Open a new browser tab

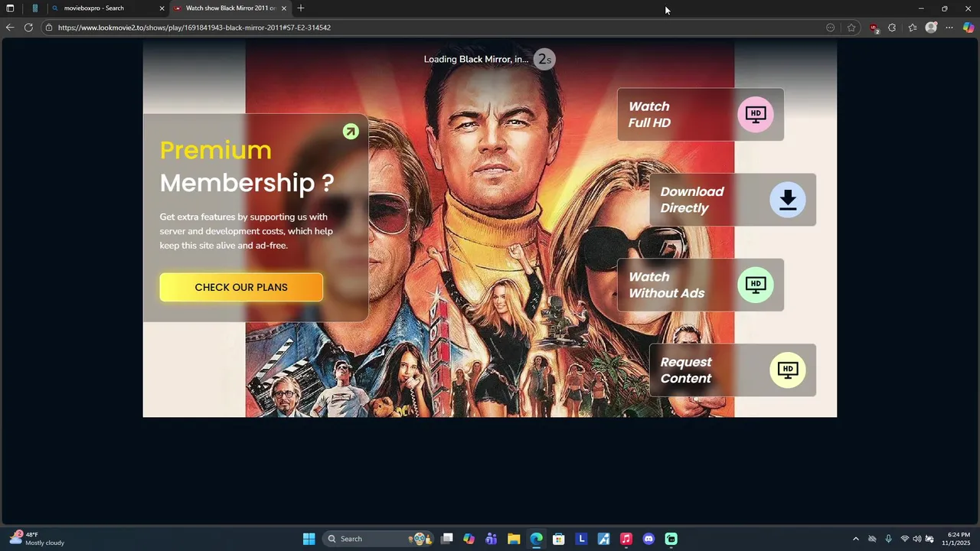[300, 8]
